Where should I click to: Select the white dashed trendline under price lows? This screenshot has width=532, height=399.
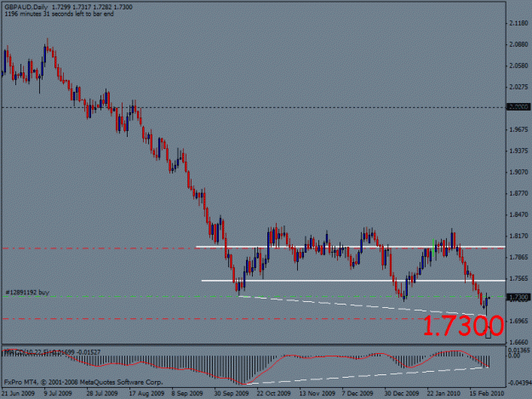(363, 306)
